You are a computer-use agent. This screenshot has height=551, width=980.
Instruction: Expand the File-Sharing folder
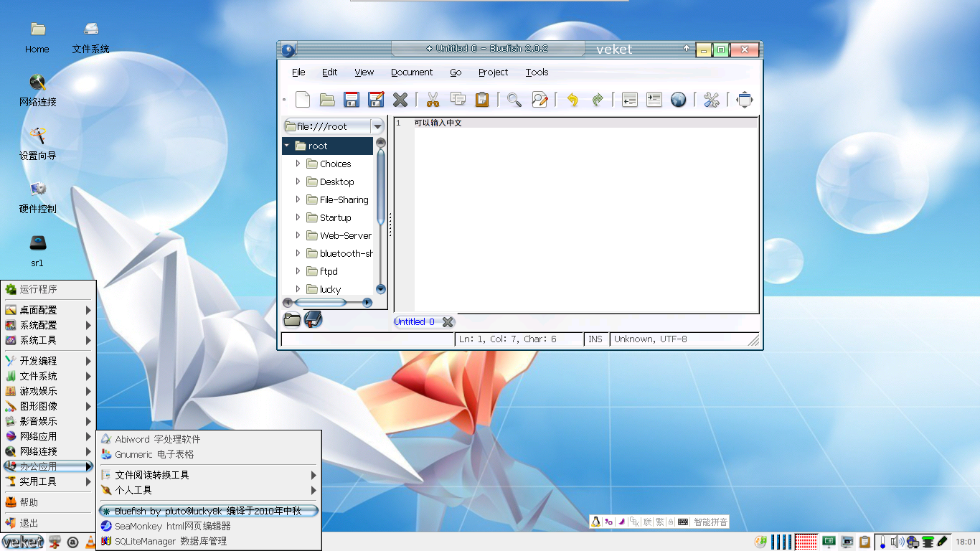pos(298,199)
